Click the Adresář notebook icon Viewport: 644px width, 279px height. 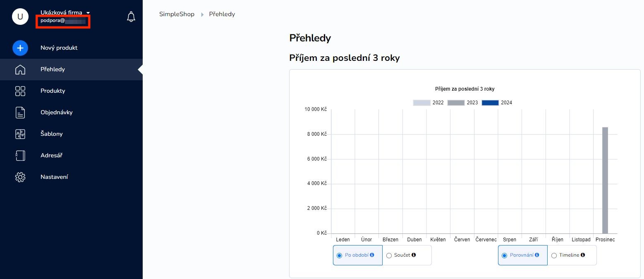coord(20,156)
